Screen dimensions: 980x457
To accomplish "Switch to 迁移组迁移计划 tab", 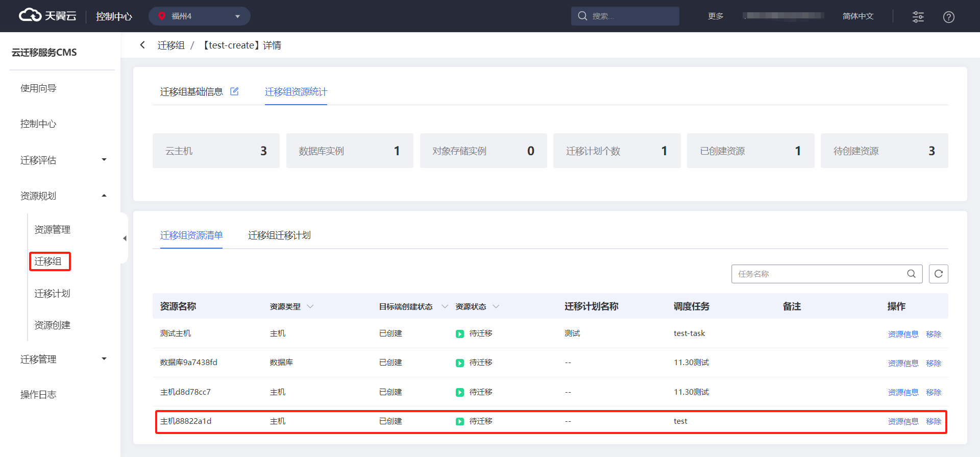I will pyautogui.click(x=279, y=235).
